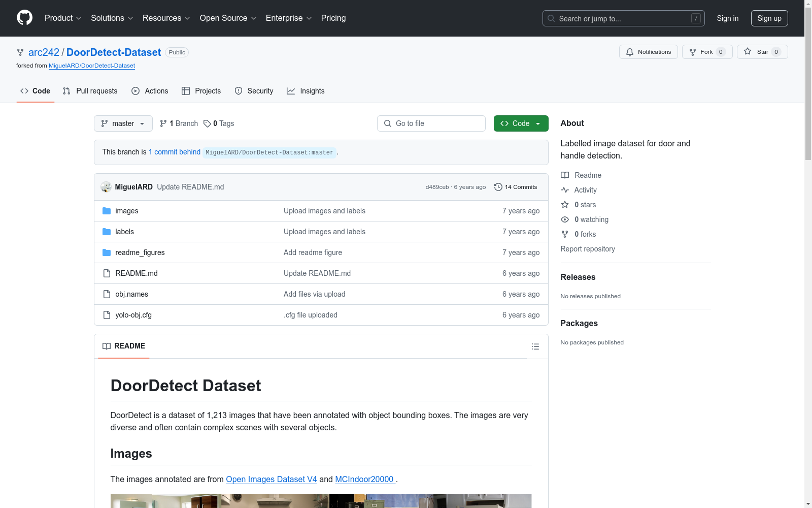Click the pulse icon beside Activity
The height and width of the screenshot is (508, 812).
coord(565,190)
